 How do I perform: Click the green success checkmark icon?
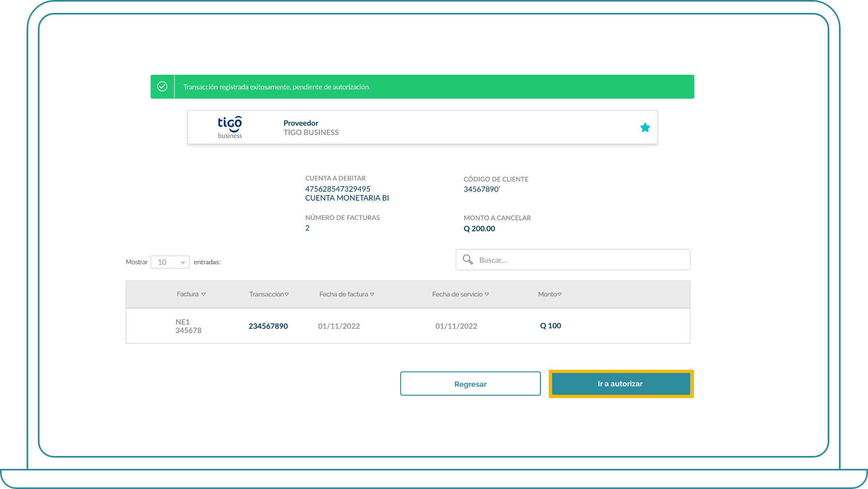[162, 87]
